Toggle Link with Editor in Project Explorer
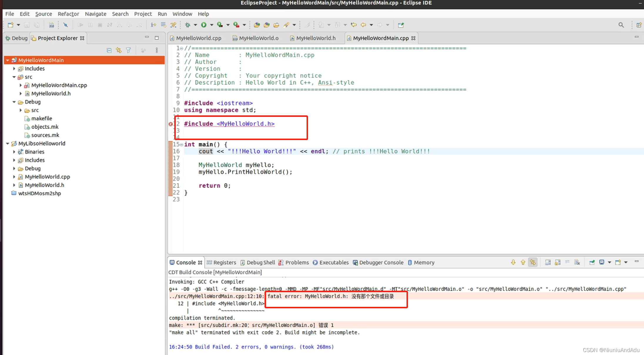644x355 pixels. (119, 51)
